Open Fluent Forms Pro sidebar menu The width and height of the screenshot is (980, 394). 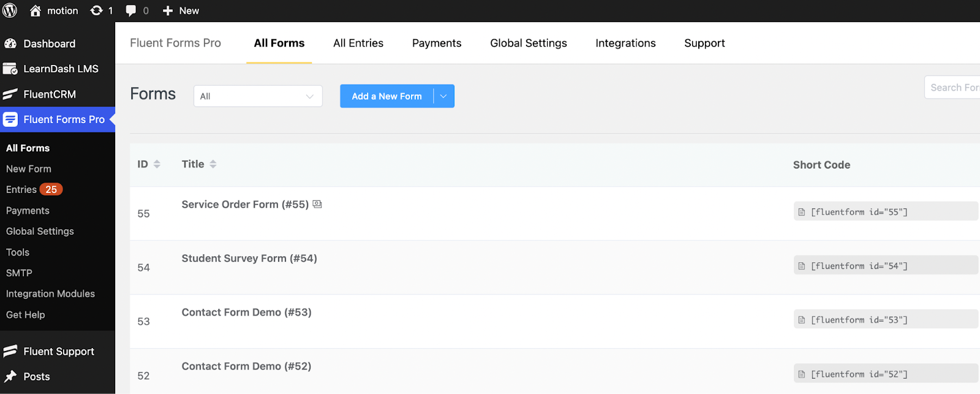point(58,119)
